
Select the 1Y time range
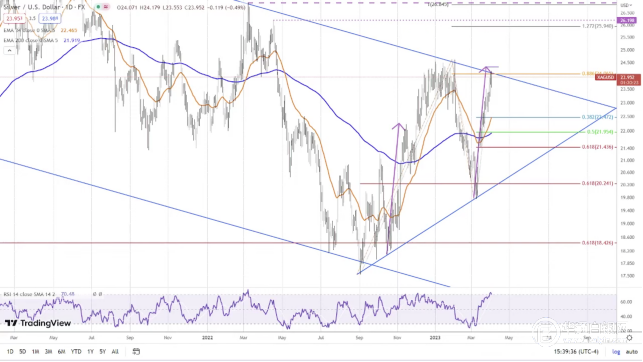coord(90,352)
